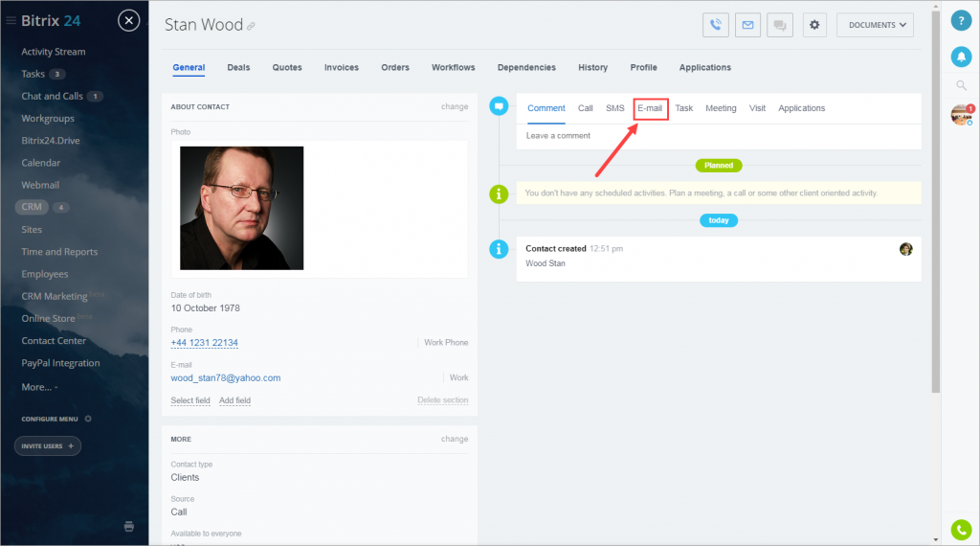Click the blue info icon by Contact created

(499, 250)
